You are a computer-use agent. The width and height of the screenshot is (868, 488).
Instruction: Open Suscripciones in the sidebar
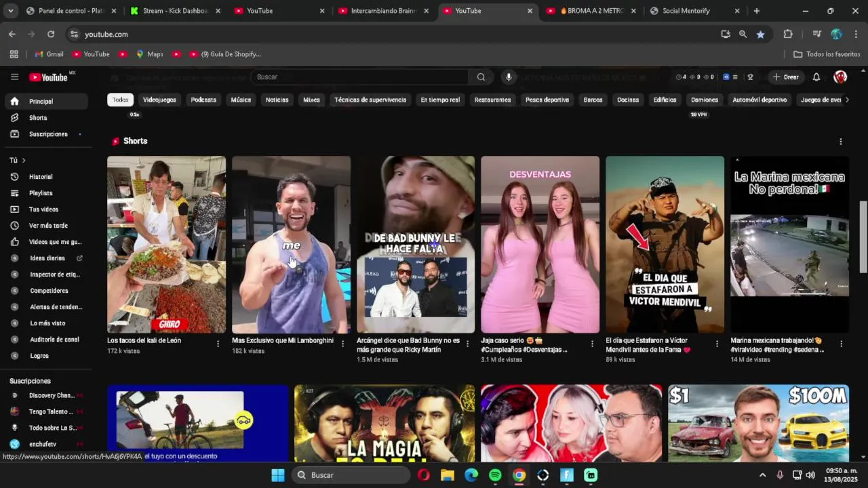pyautogui.click(x=45, y=134)
